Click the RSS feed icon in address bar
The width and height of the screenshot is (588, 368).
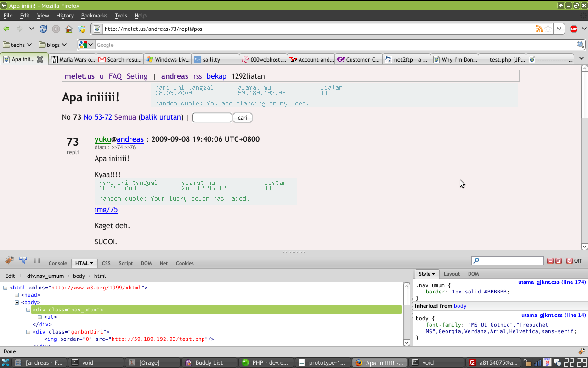(539, 29)
